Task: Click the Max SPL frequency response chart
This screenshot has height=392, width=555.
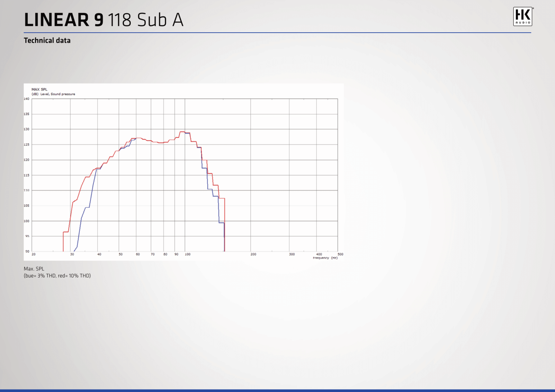Action: pyautogui.click(x=183, y=172)
